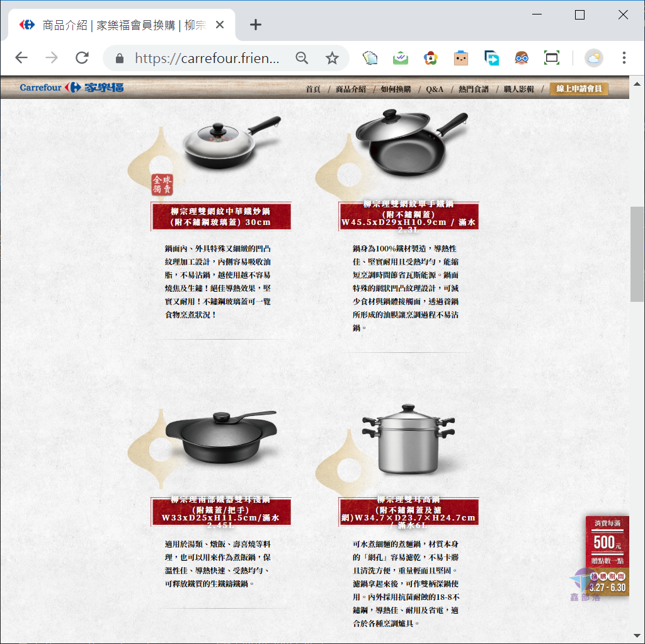Click the 單手鐵鍋 frying pan image
Viewport: 645px width, 644px height.
click(x=411, y=142)
